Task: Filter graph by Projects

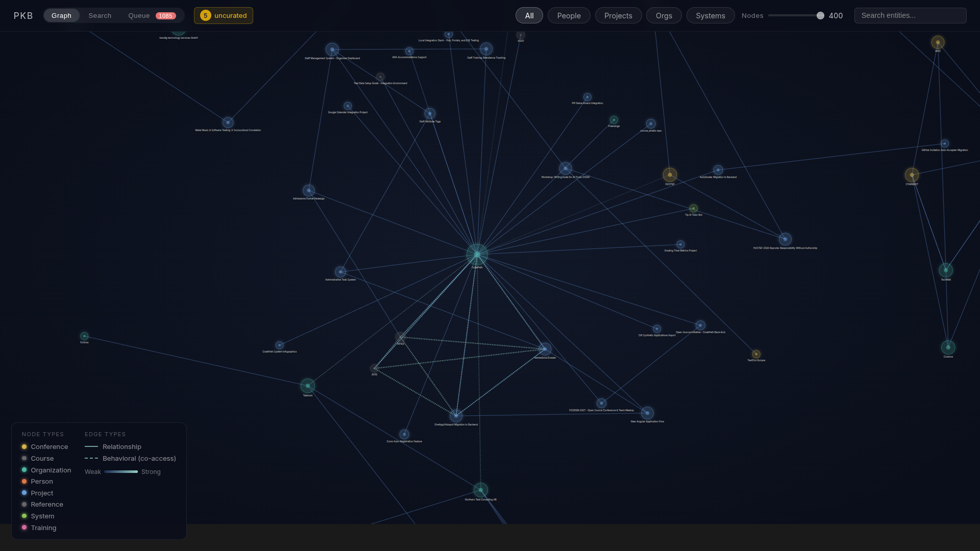Action: pyautogui.click(x=618, y=15)
